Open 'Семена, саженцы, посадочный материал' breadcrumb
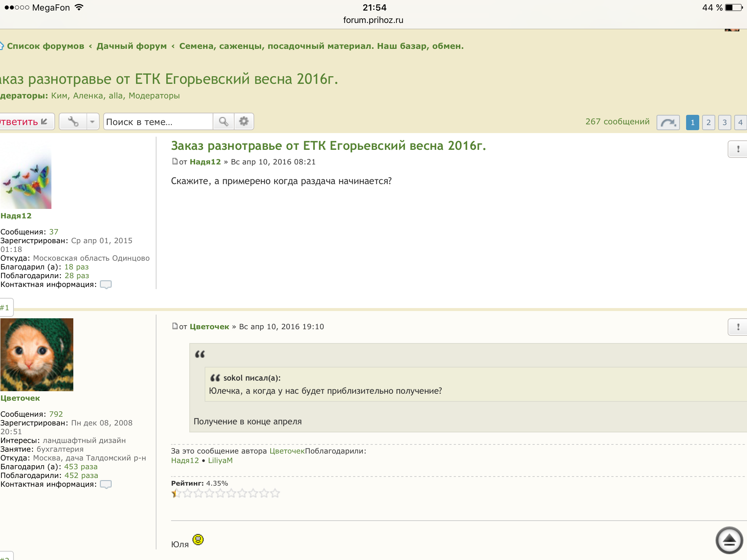Screen dimensions: 747x560 tap(321, 46)
